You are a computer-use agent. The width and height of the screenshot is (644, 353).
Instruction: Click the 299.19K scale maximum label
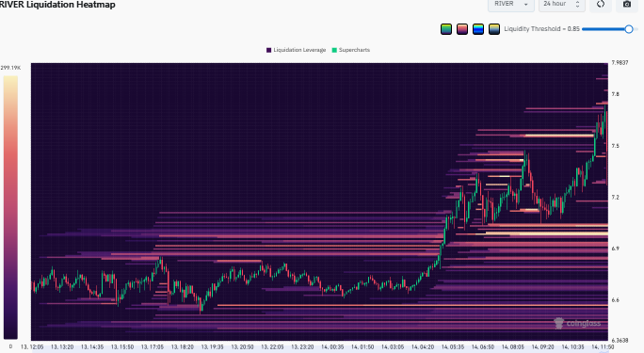click(x=10, y=68)
